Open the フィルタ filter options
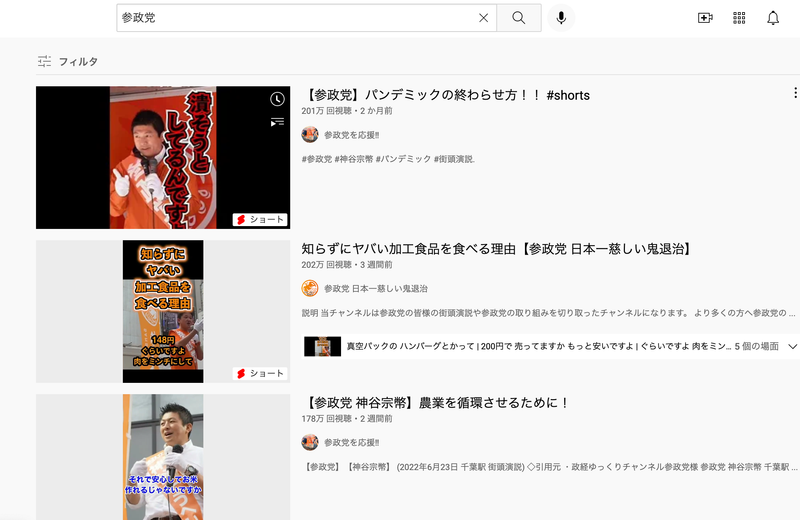This screenshot has width=800, height=520. coord(68,61)
